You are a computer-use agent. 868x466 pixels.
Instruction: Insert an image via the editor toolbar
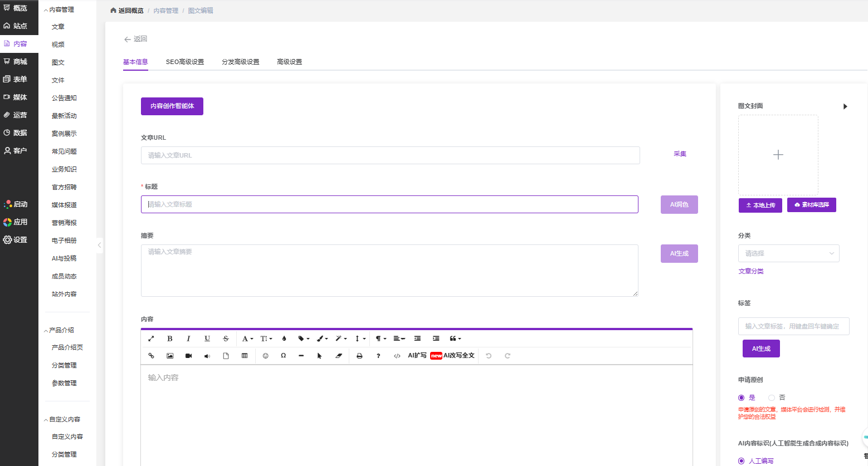(170, 356)
